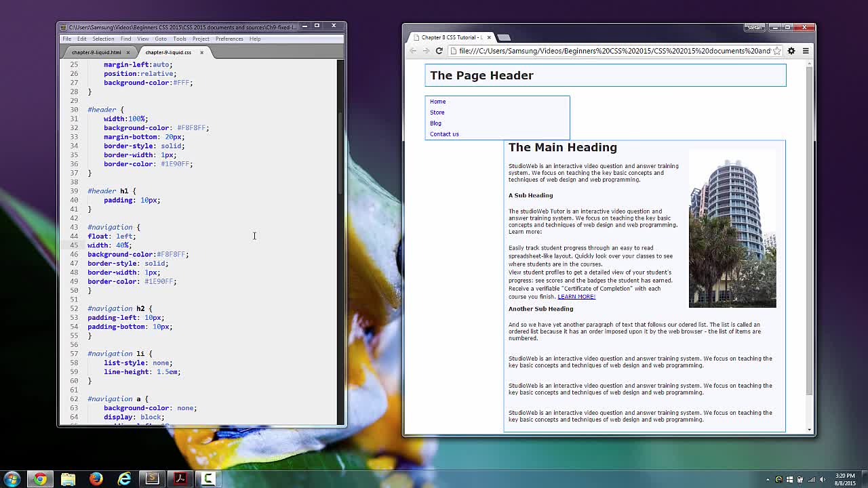
Task: Show hidden system tray icons
Action: coord(768,479)
